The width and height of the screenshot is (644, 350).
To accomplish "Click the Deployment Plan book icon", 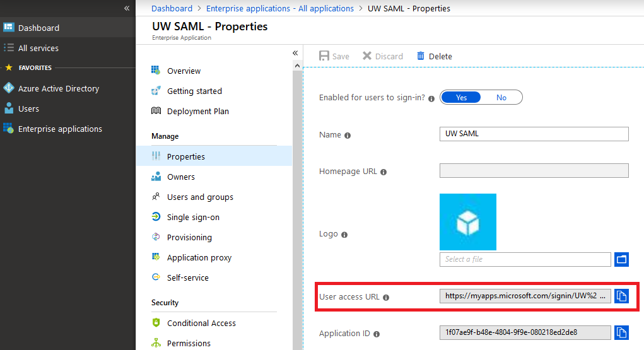I will click(x=156, y=110).
